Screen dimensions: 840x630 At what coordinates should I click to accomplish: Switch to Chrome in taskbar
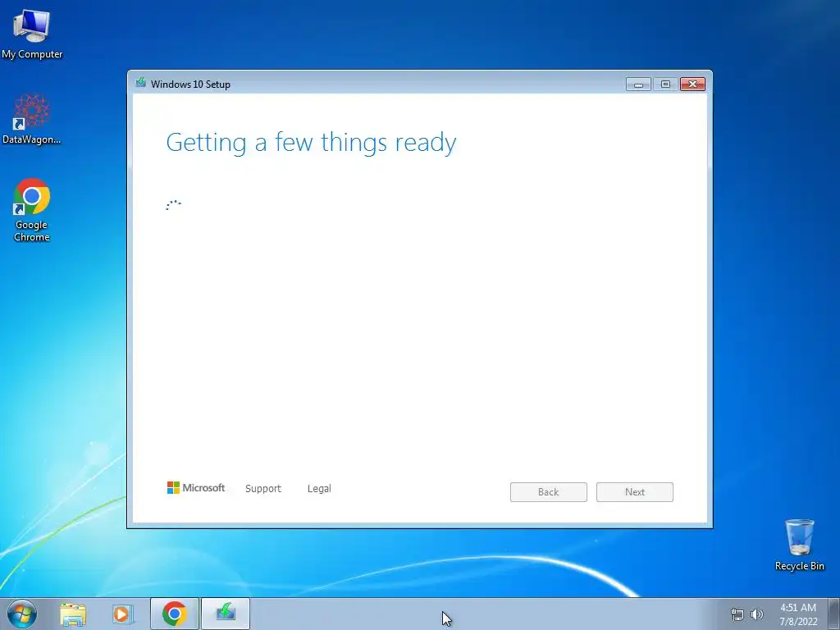(x=174, y=614)
